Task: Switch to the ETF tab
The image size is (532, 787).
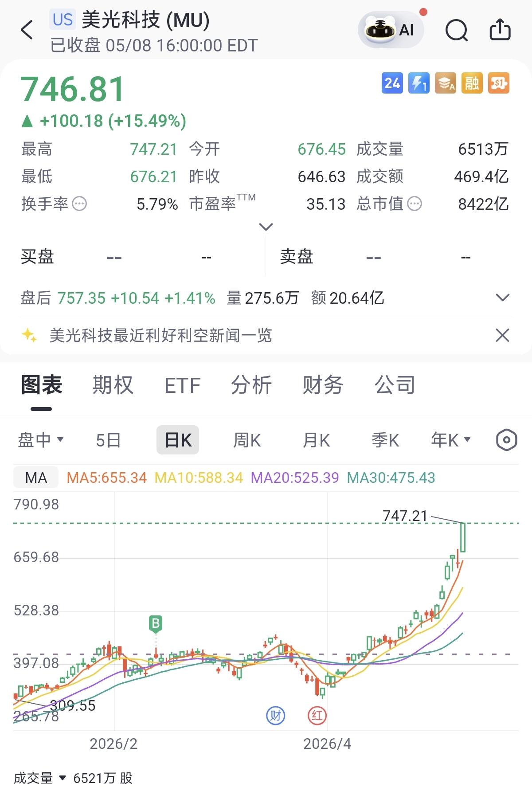Action: 183,385
